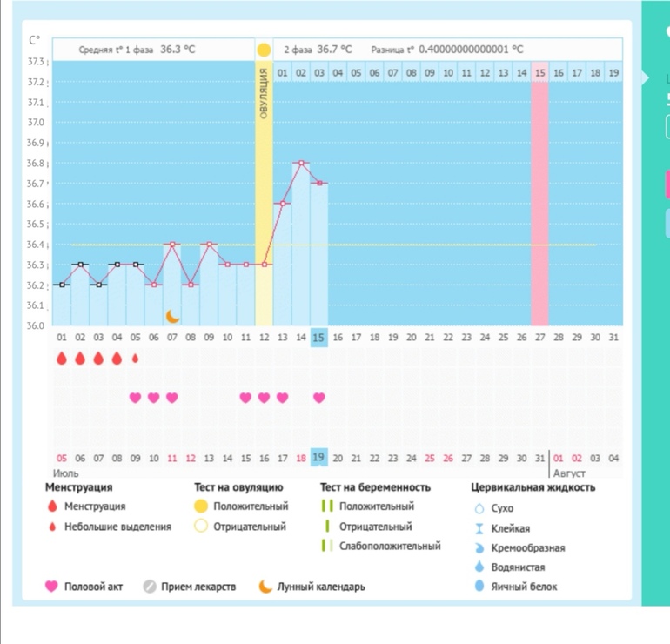The height and width of the screenshot is (644, 670).
Task: Click the yellow ovulation circle above the chart
Action: 264,50
